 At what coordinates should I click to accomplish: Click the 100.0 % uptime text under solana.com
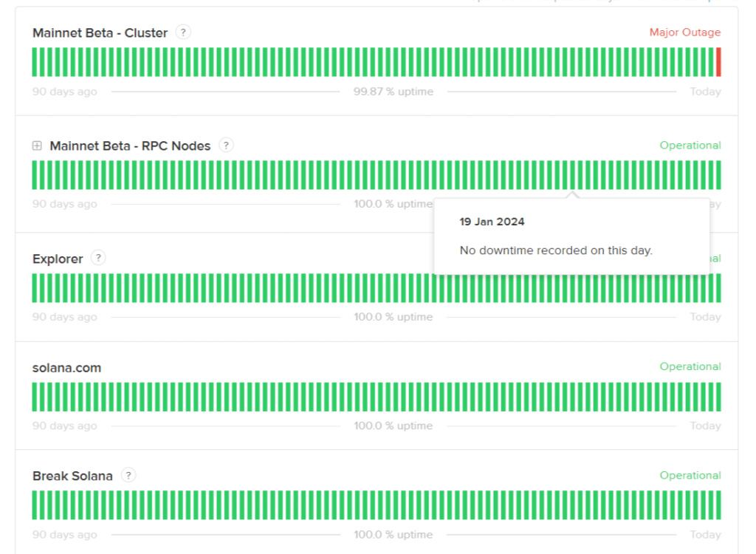(x=393, y=426)
